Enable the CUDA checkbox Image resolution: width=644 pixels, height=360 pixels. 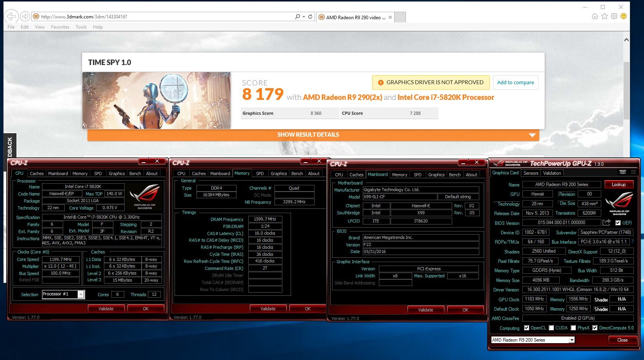(x=551, y=328)
